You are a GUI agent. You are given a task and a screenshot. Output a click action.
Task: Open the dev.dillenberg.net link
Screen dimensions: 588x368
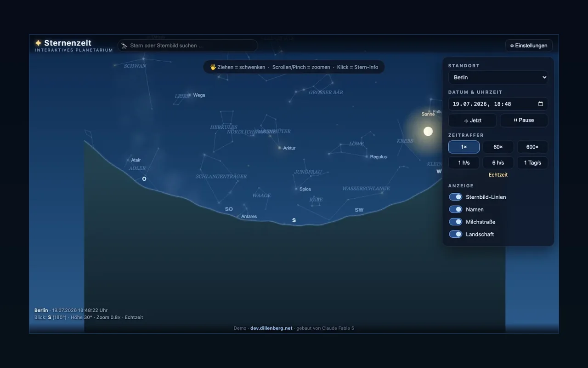click(271, 328)
